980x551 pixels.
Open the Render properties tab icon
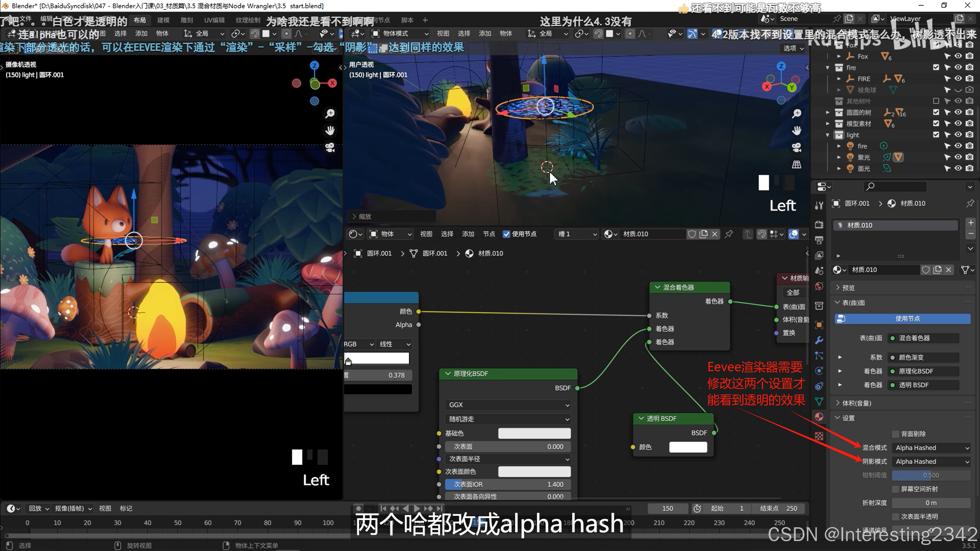819,225
